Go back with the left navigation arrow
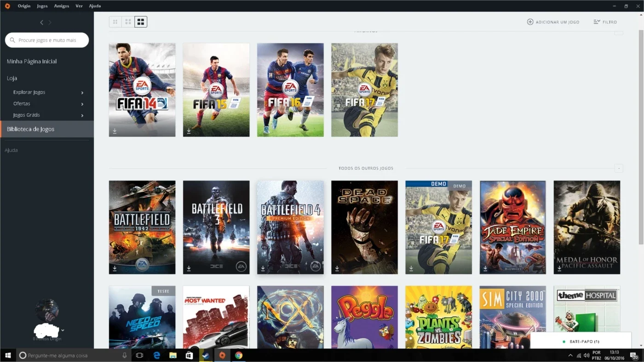 [42, 22]
